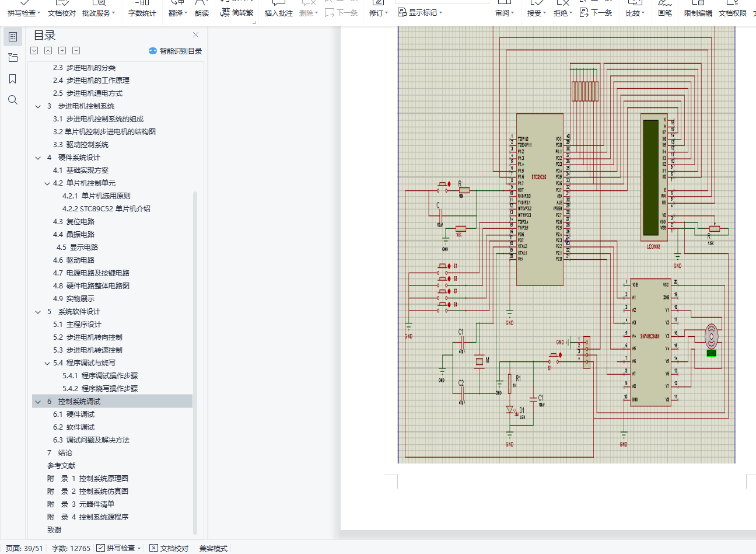The image size is (756, 554).
Task: Collapse subsection 5.4 程序调试与烧写 chevron
Action: pyautogui.click(x=47, y=363)
